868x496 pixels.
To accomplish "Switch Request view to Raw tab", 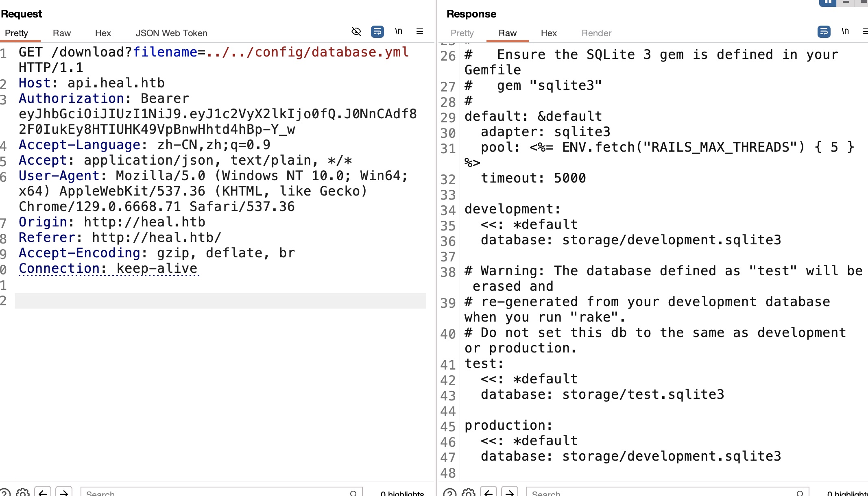I will tap(62, 33).
